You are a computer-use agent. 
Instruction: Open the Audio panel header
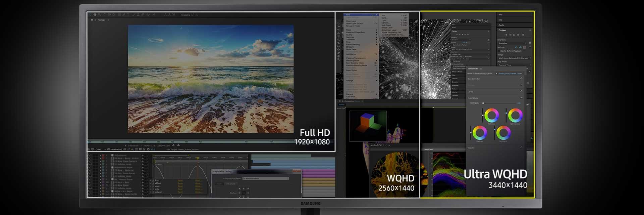501,25
